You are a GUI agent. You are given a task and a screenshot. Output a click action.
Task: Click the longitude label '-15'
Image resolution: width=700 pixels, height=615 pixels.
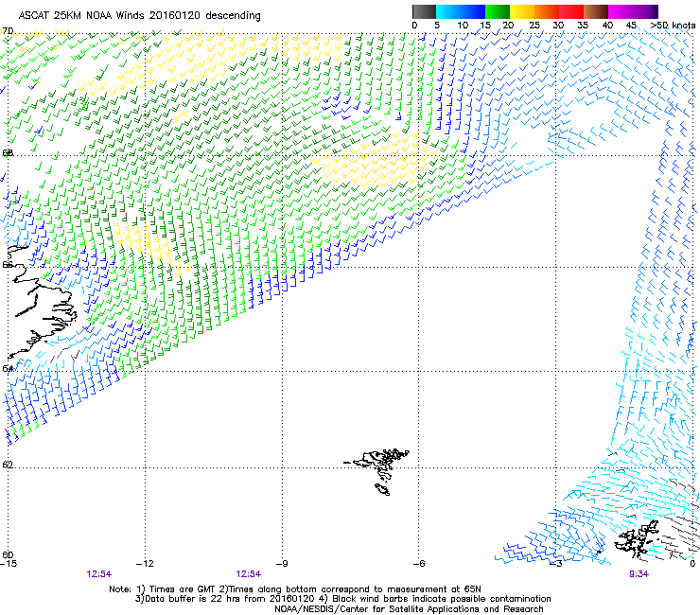pyautogui.click(x=9, y=563)
